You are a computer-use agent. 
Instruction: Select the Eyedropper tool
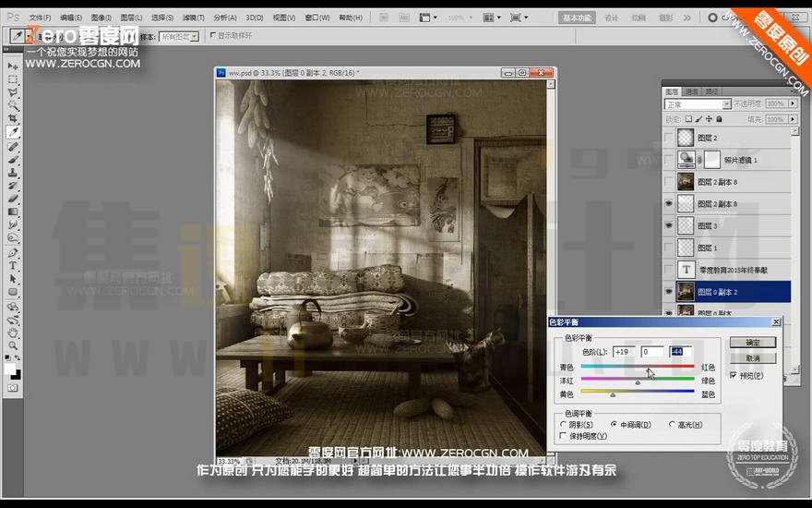click(x=13, y=132)
